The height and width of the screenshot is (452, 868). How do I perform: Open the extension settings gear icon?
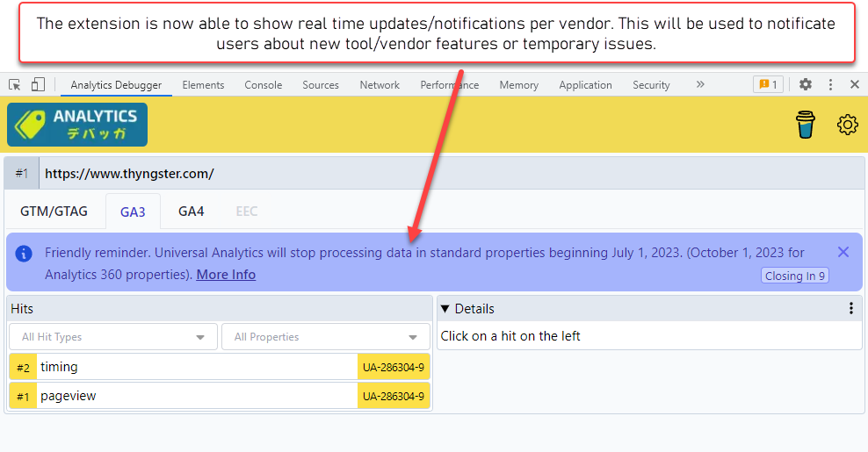click(847, 125)
